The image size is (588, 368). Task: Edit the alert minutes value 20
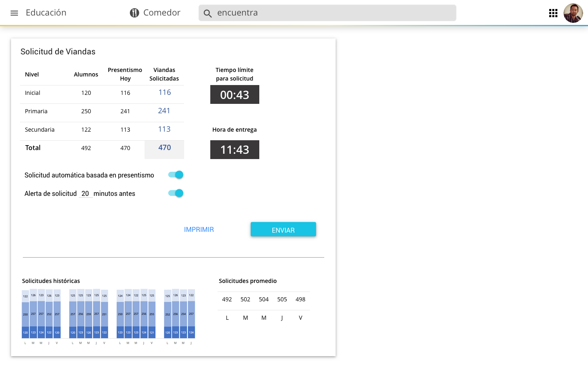pyautogui.click(x=85, y=194)
